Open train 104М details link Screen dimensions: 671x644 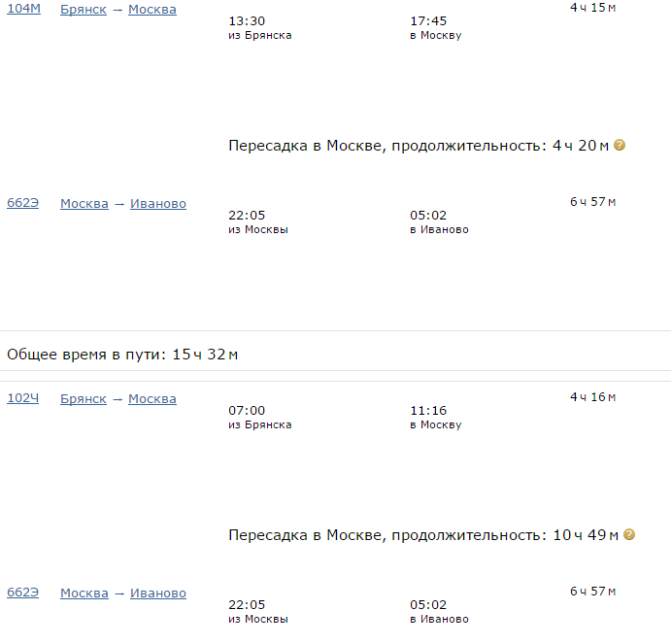coord(22,10)
